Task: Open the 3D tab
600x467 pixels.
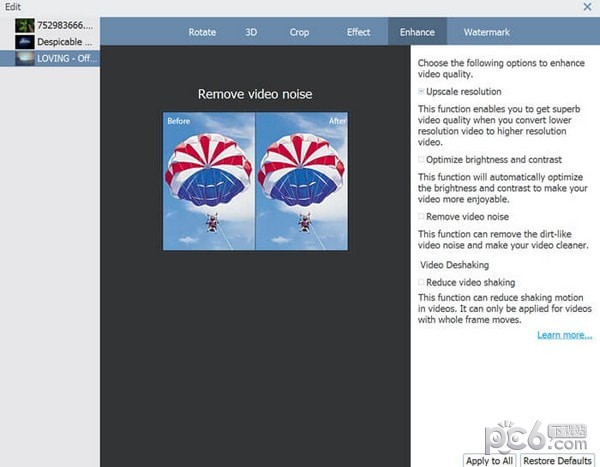Action: (x=252, y=32)
